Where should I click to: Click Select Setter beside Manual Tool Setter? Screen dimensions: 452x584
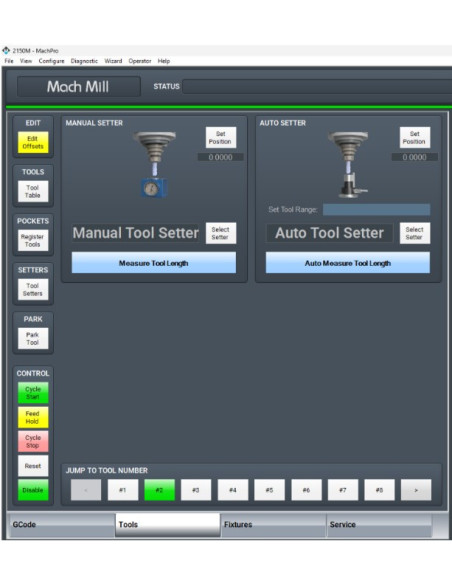pos(221,234)
